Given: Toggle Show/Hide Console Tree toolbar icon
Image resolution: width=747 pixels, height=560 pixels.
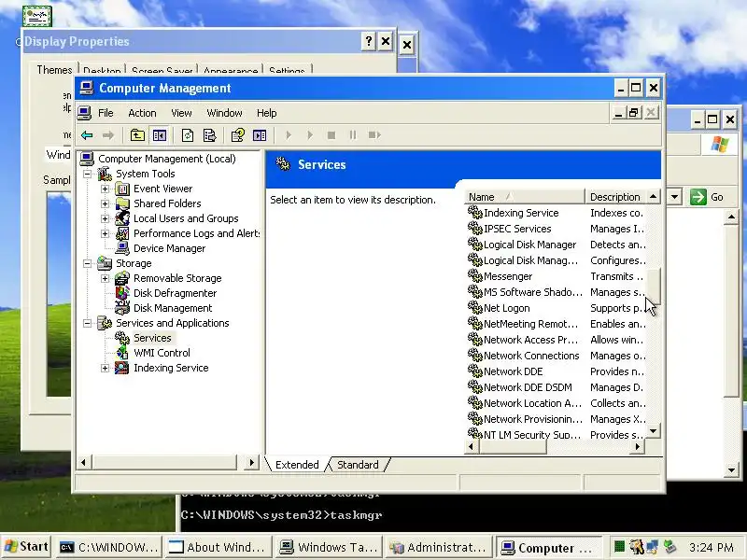Looking at the screenshot, I should tap(160, 135).
